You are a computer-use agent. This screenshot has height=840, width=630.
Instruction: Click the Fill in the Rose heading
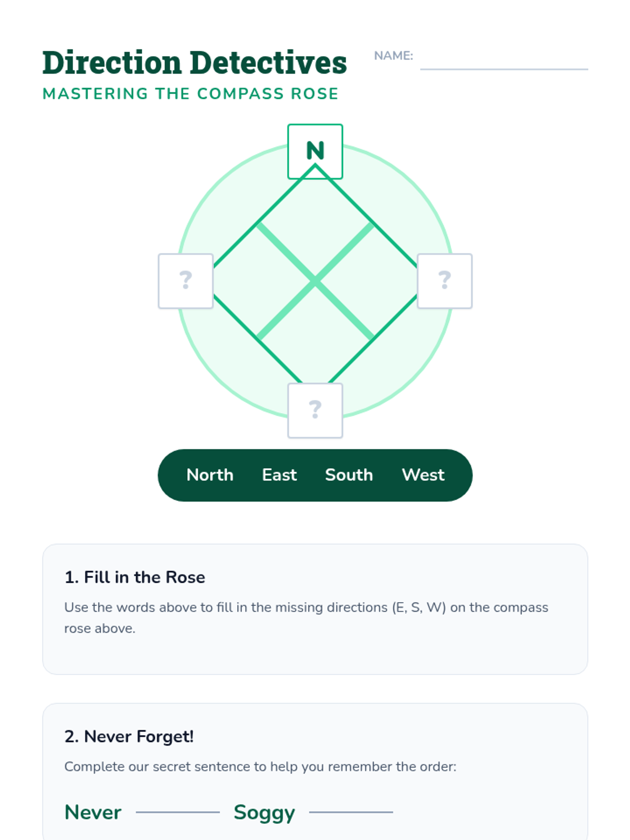pos(134,577)
